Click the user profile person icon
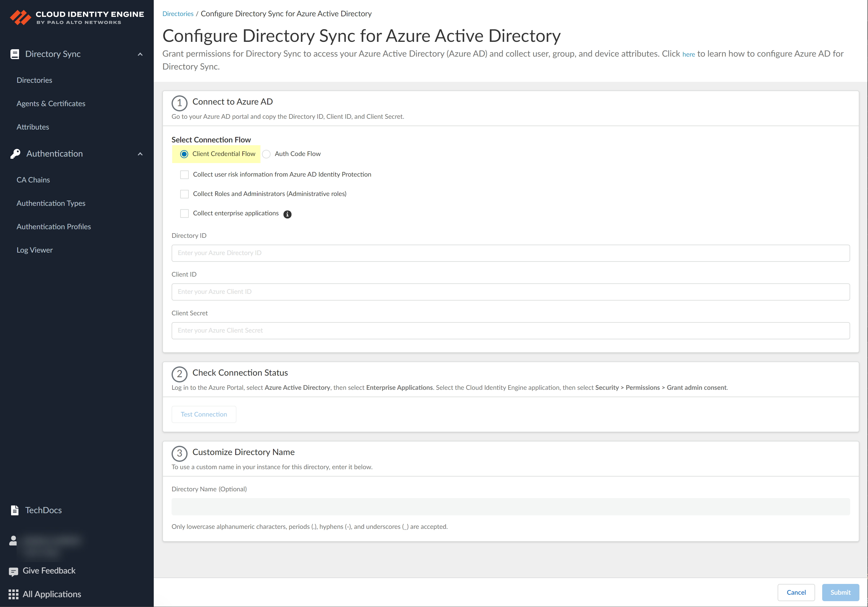The width and height of the screenshot is (868, 607). [13, 541]
